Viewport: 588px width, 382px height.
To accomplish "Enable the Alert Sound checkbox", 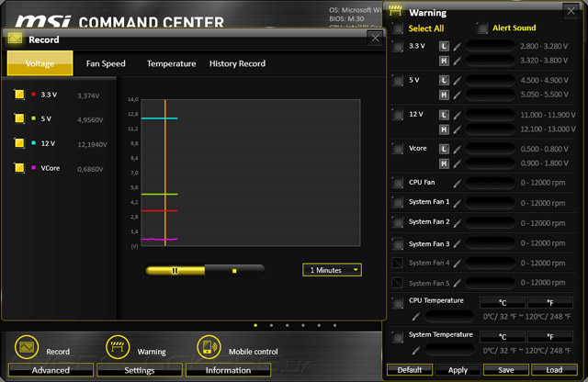I will (x=482, y=28).
